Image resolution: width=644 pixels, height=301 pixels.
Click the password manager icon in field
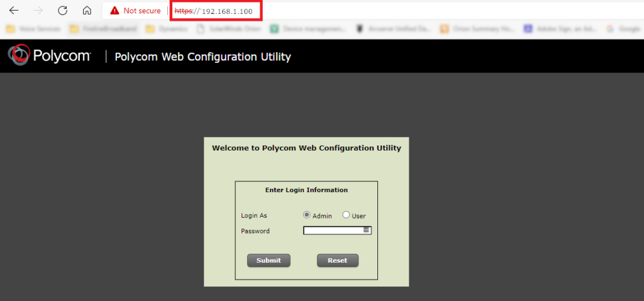(x=367, y=230)
